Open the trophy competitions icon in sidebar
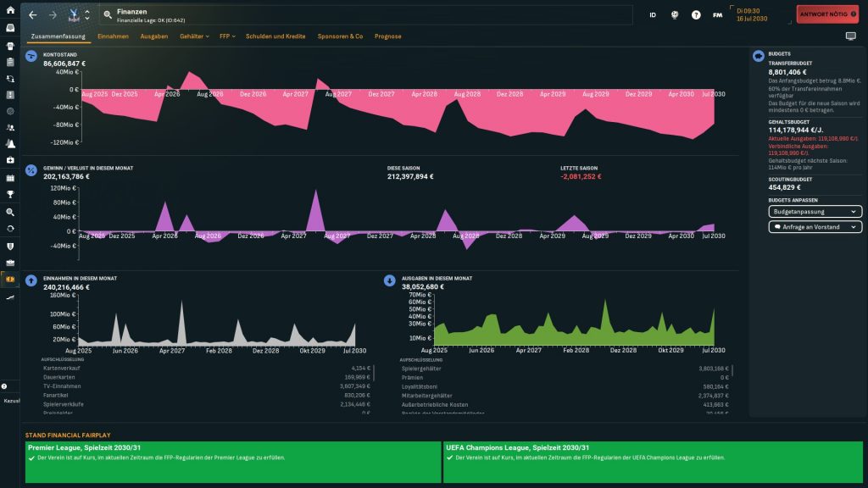Image resolution: width=868 pixels, height=488 pixels. tap(10, 194)
